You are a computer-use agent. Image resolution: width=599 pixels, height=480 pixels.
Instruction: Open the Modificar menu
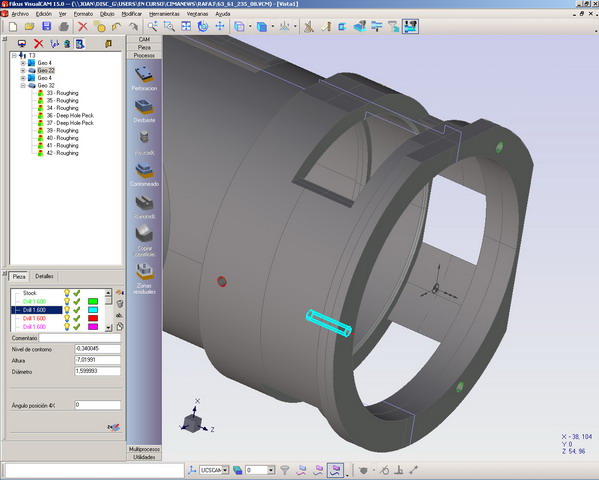(131, 14)
